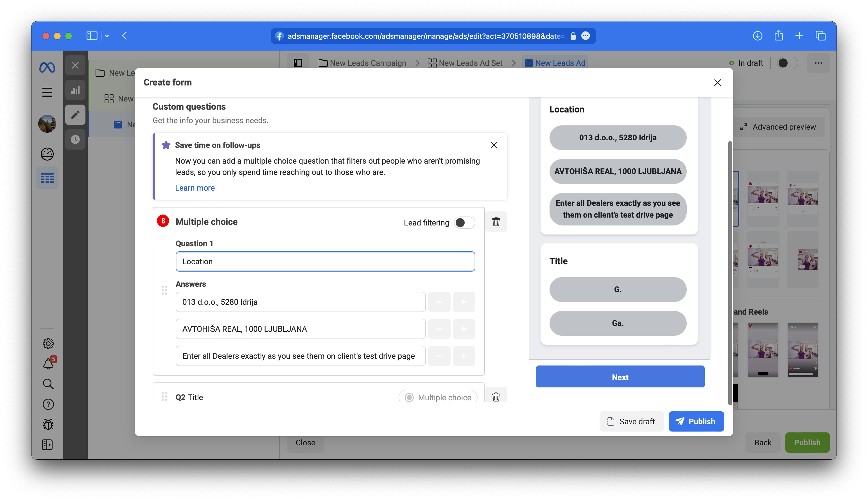
Task: Open the Meta logo home
Action: click(47, 67)
